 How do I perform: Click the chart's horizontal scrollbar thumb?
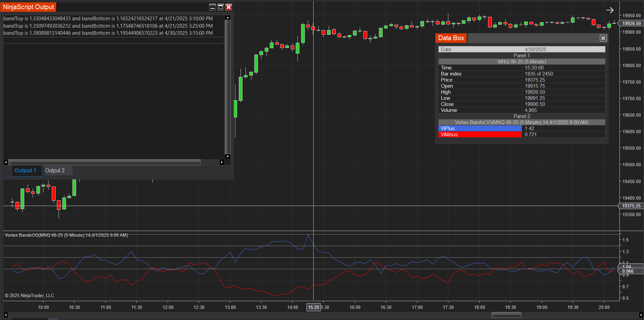[506, 315]
